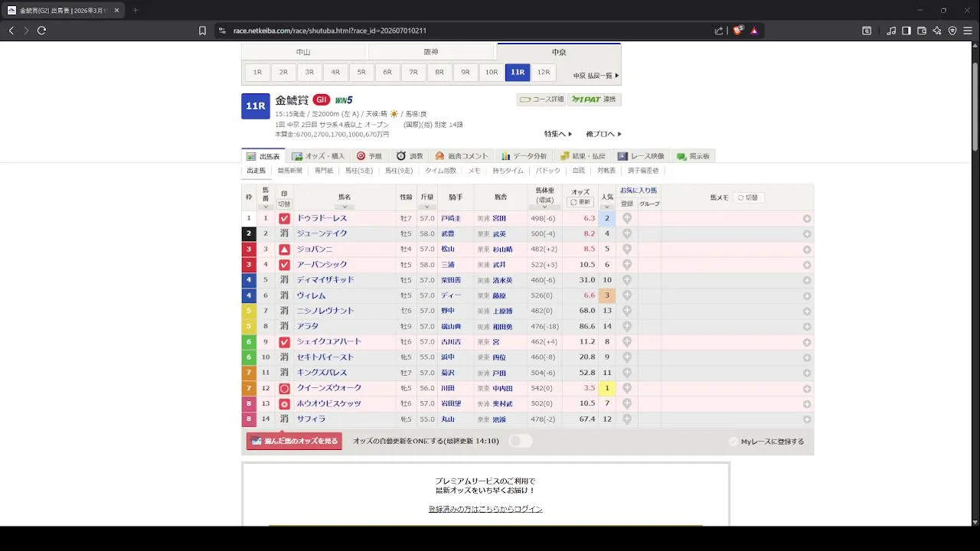The image size is (980, 551).
Task: Click the star mark icon for ホウオウビスケッツ
Action: (284, 403)
